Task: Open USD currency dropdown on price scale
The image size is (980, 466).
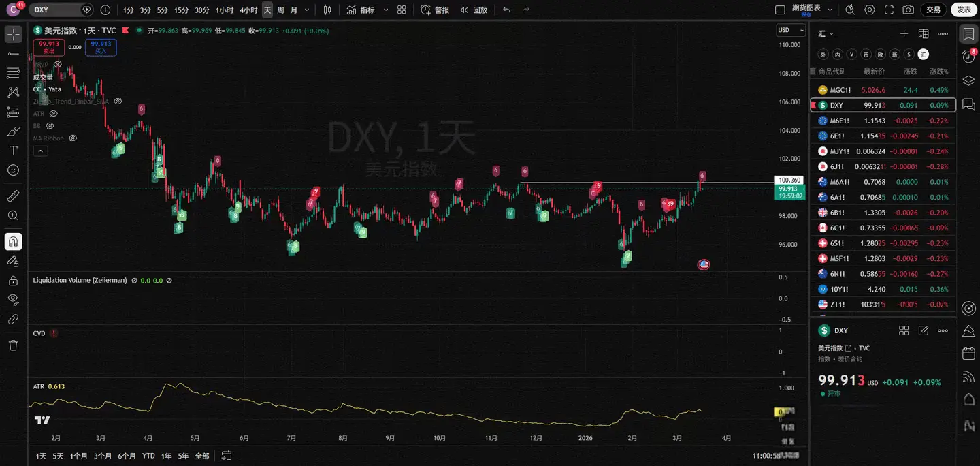Action: point(791,30)
